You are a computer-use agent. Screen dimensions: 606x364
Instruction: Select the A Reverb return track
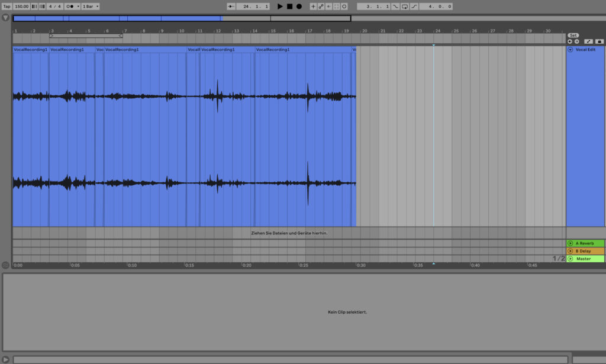585,243
